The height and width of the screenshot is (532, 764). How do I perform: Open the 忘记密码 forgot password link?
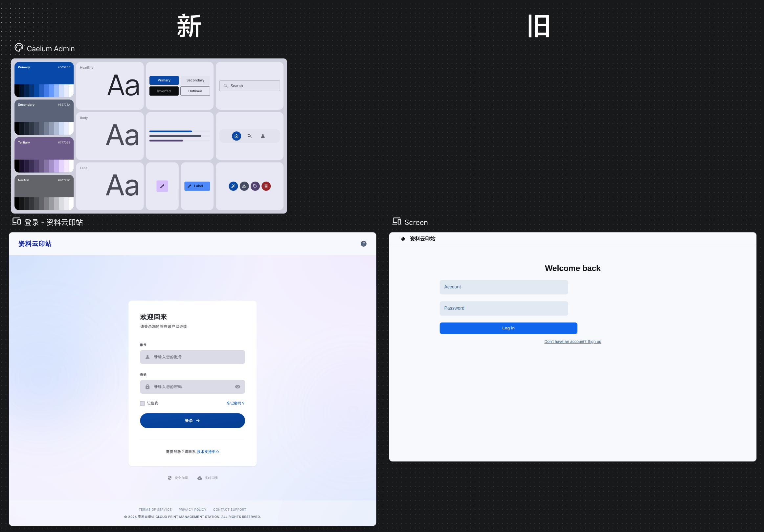(x=235, y=403)
